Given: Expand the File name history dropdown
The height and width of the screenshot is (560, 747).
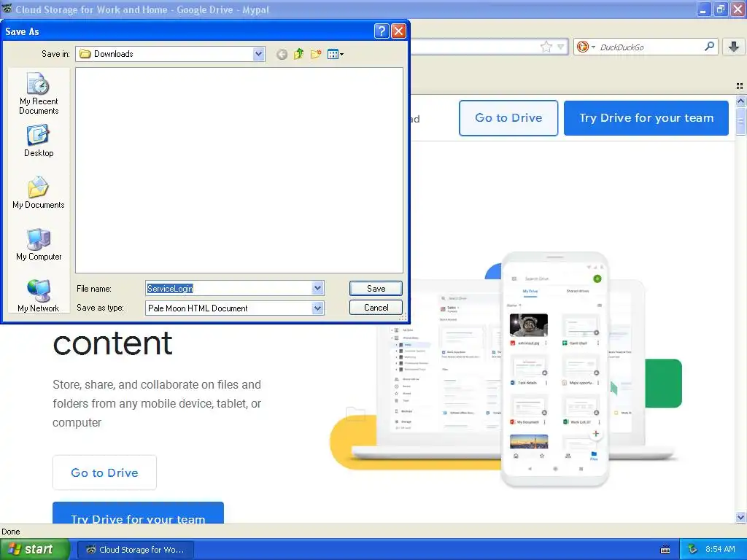Looking at the screenshot, I should 318,288.
